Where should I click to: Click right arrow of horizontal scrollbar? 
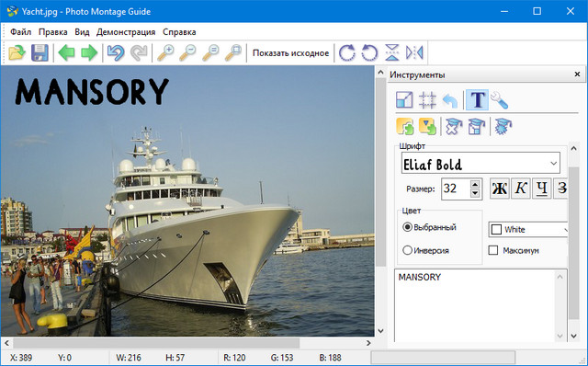pyautogui.click(x=368, y=343)
